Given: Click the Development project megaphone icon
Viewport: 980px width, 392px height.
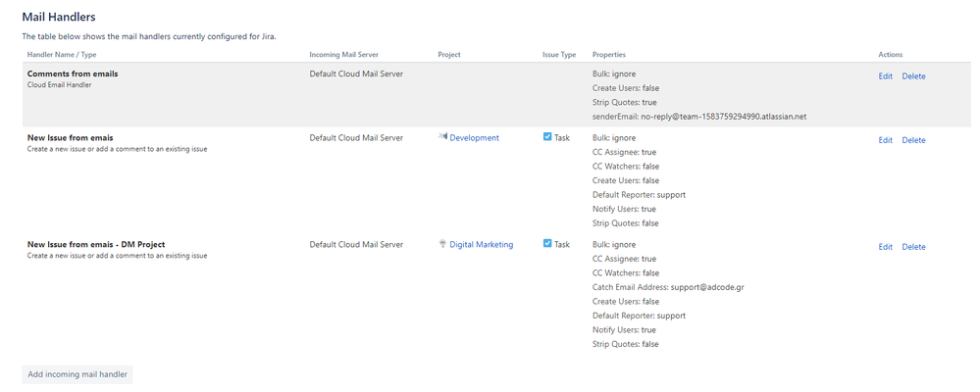Looking at the screenshot, I should coord(442,137).
